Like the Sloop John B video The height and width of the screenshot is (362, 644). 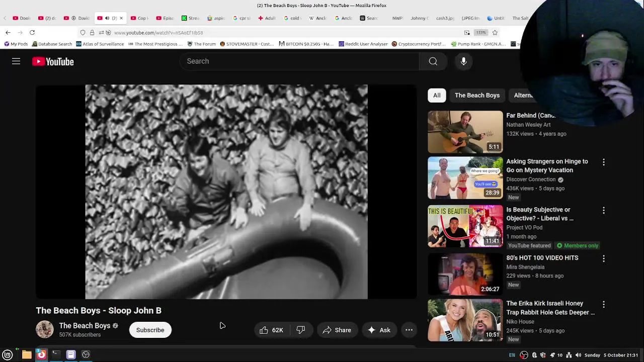(x=271, y=330)
